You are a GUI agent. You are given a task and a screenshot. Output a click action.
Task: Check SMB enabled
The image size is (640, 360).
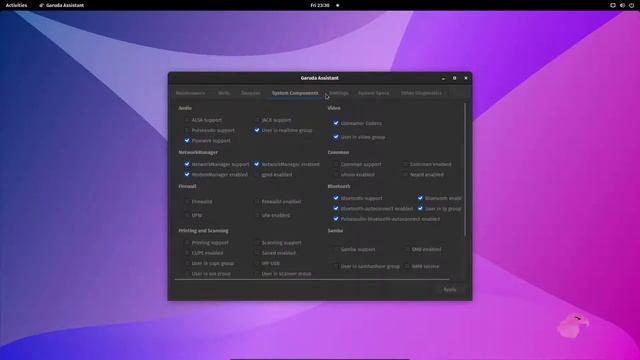(407, 249)
